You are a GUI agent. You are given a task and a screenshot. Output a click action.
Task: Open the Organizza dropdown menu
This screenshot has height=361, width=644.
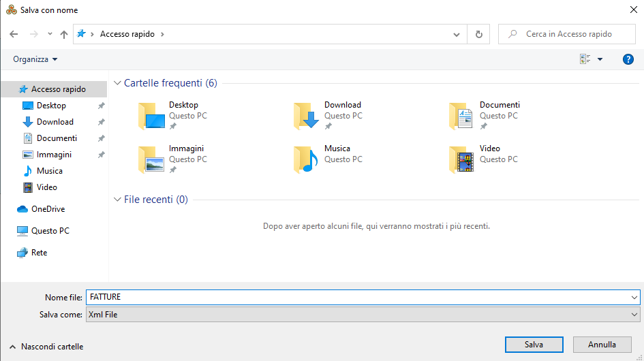(35, 59)
